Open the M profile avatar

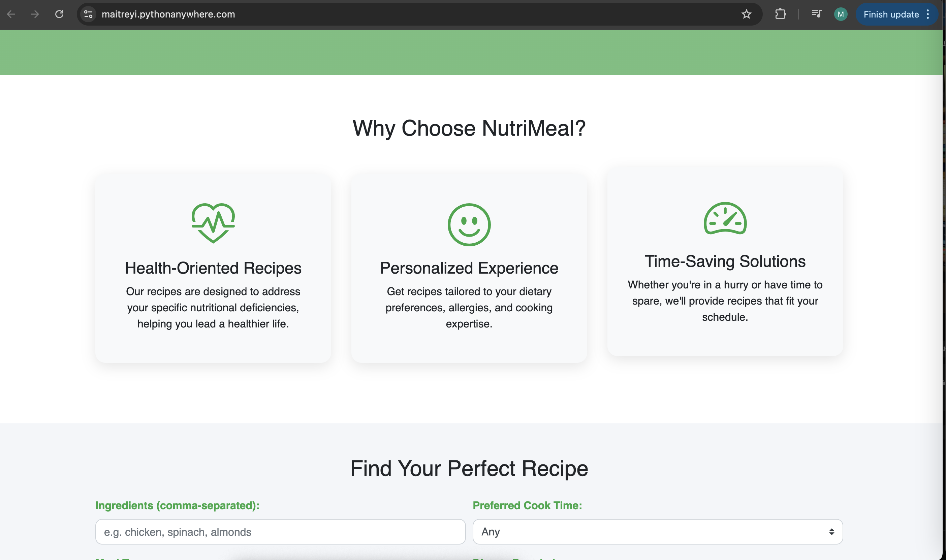tap(840, 14)
